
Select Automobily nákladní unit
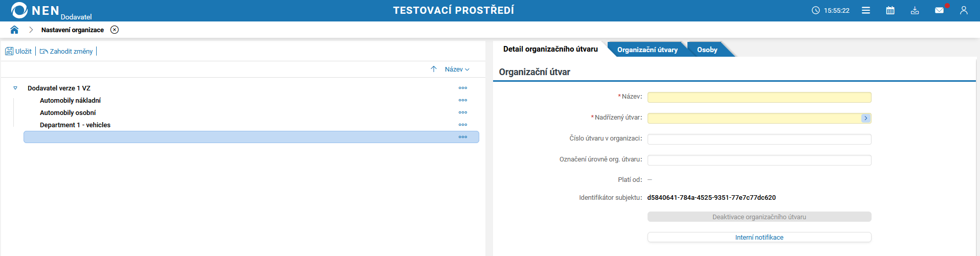(x=70, y=100)
